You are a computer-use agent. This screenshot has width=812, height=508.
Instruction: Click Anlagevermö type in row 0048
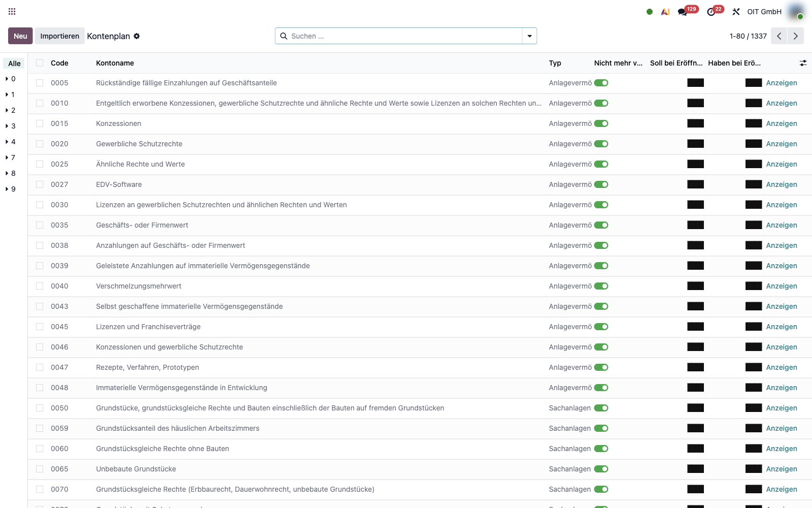(570, 388)
